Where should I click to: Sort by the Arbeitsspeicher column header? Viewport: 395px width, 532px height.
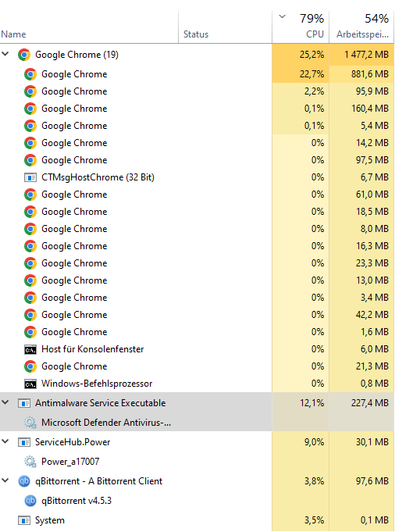361,27
